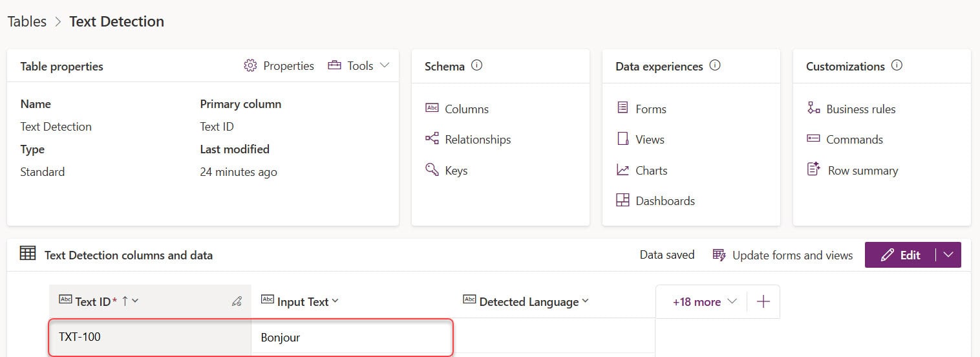Click the '24 minutes ago' value

239,172
